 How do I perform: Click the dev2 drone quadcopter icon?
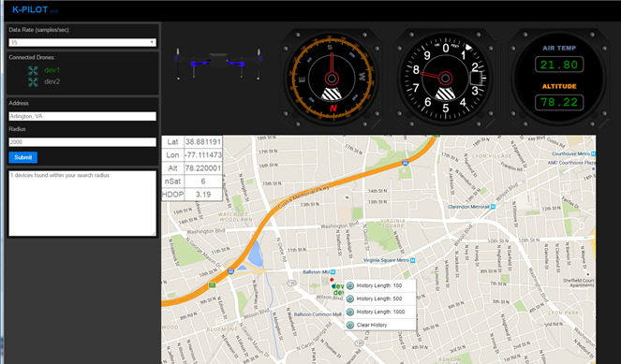click(x=33, y=82)
